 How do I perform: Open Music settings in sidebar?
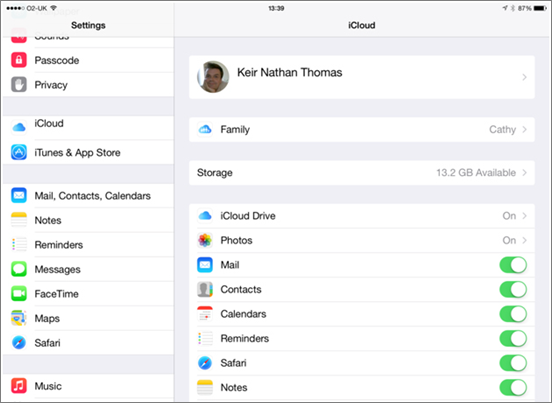pyautogui.click(x=88, y=386)
